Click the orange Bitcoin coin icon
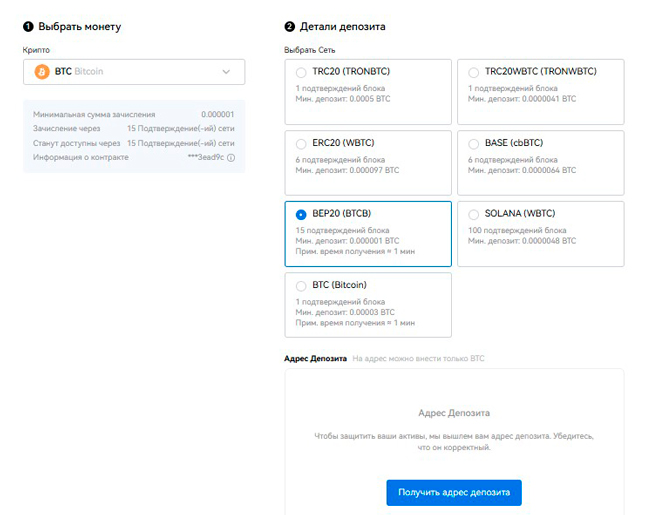 pyautogui.click(x=42, y=72)
